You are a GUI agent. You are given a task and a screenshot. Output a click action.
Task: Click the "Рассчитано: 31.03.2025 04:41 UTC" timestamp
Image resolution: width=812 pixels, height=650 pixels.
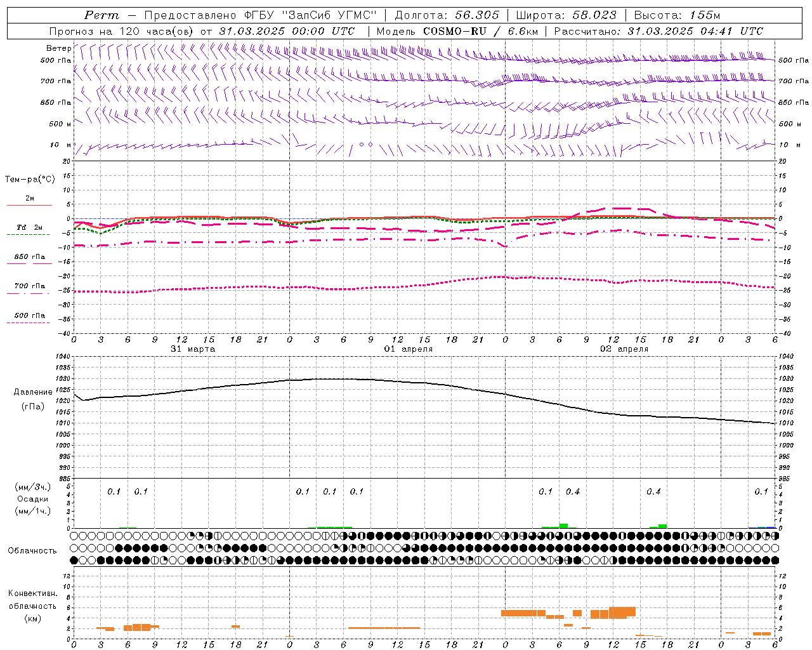[x=658, y=31]
